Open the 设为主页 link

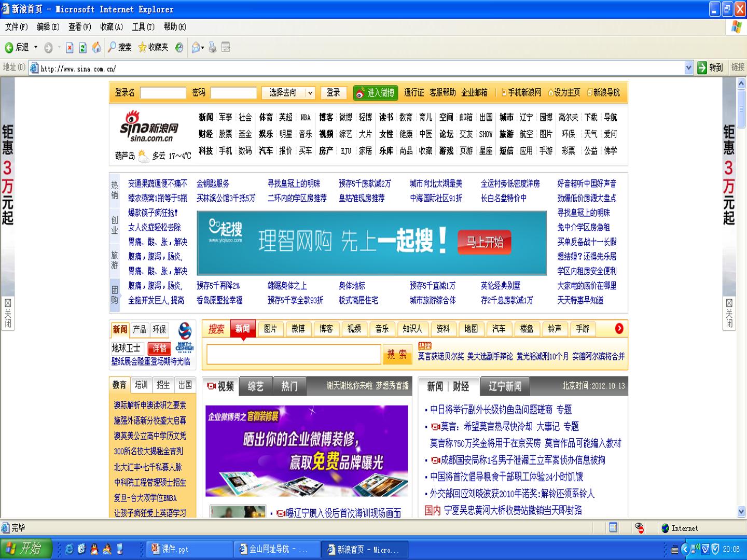[564, 93]
